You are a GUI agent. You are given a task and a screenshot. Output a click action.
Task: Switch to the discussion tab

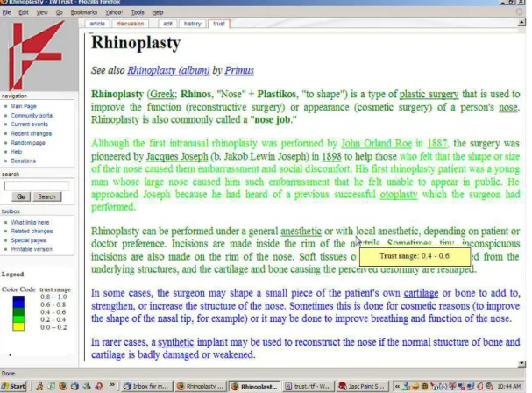tap(131, 24)
